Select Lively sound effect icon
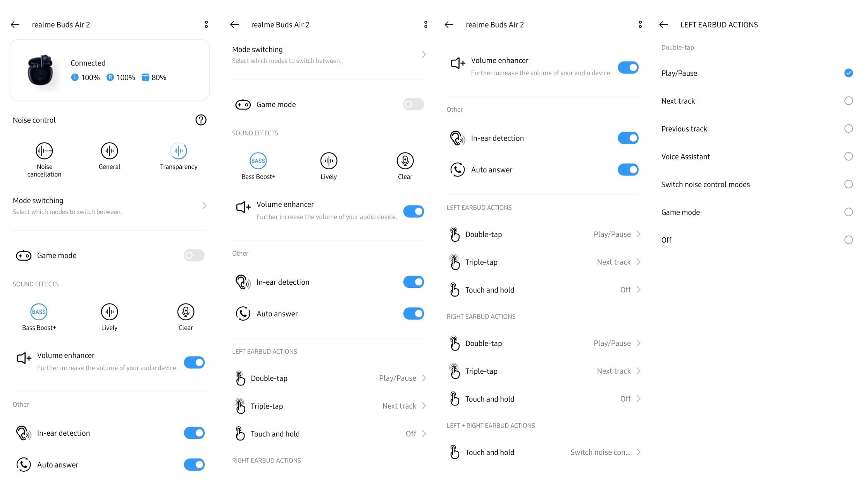This screenshot has height=488, width=868. tap(109, 311)
